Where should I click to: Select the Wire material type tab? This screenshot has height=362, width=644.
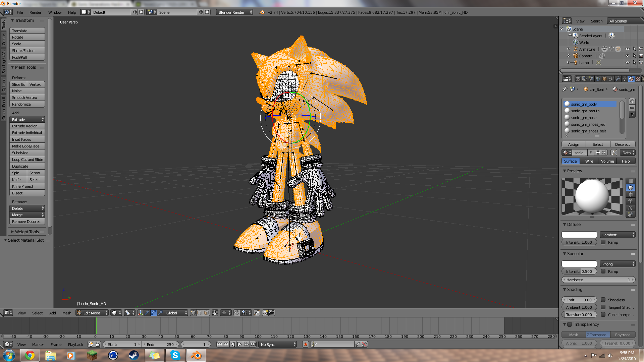pyautogui.click(x=589, y=161)
